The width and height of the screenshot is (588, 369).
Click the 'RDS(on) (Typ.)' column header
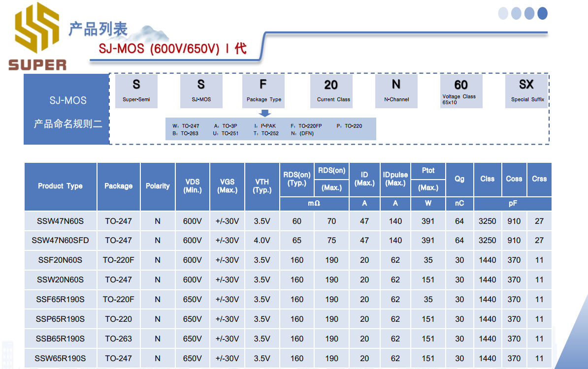(x=297, y=179)
